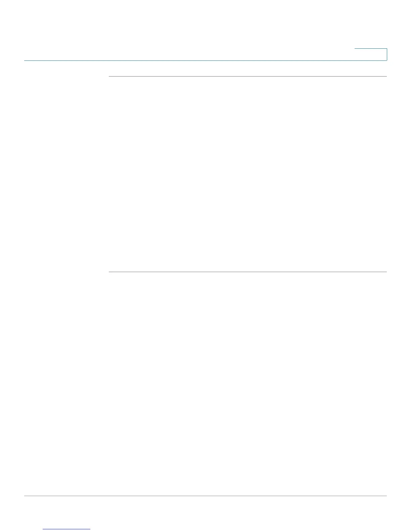This screenshot has width=411, height=532.
Task: Click the long header rule under the chapter box
Action: tap(205, 60)
